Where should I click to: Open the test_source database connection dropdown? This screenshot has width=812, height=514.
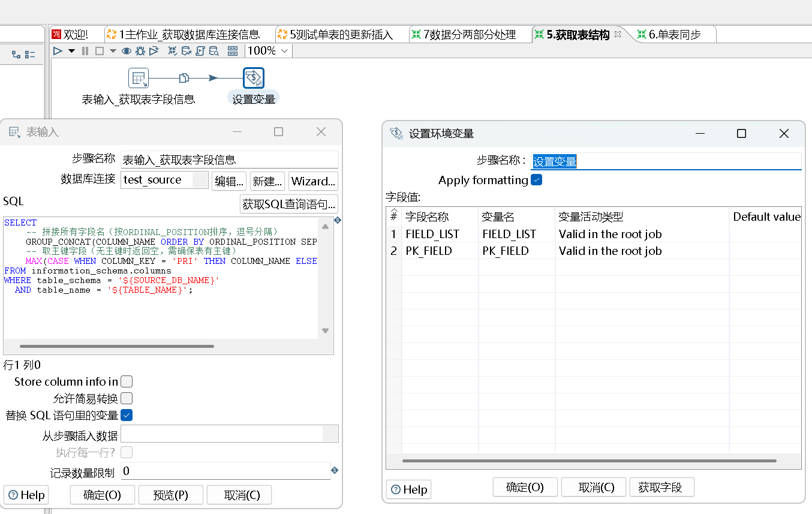tap(200, 180)
